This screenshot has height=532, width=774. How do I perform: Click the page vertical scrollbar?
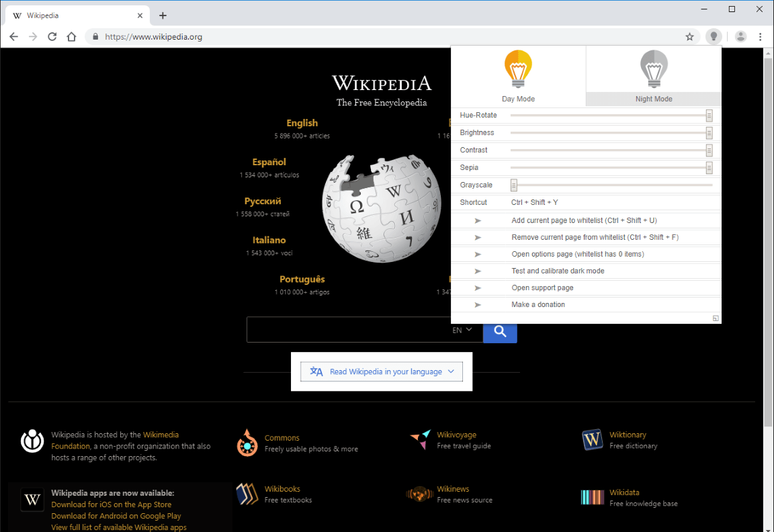tap(768, 242)
